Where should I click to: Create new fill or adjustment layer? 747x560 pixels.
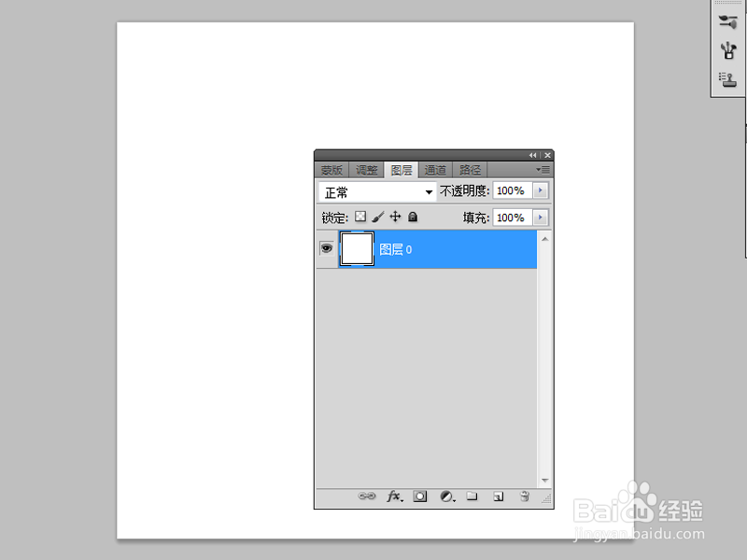click(x=447, y=497)
